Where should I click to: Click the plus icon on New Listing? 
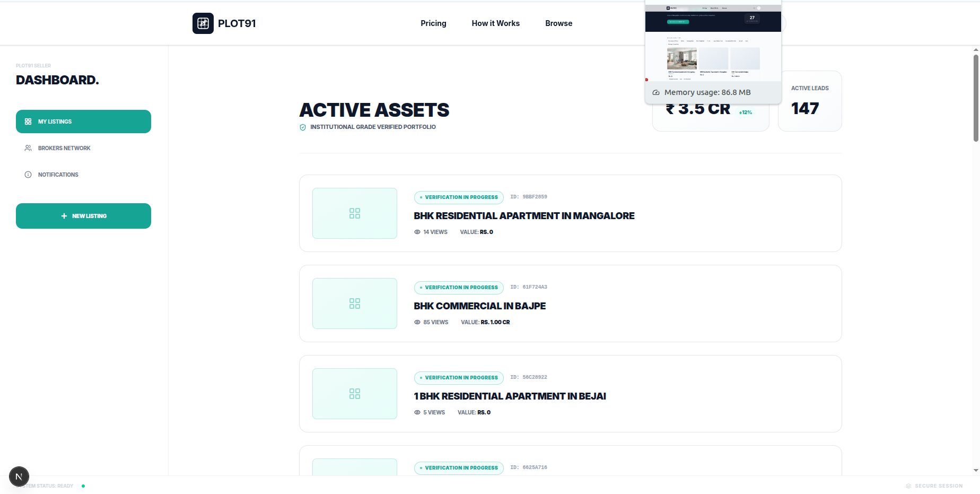point(64,216)
